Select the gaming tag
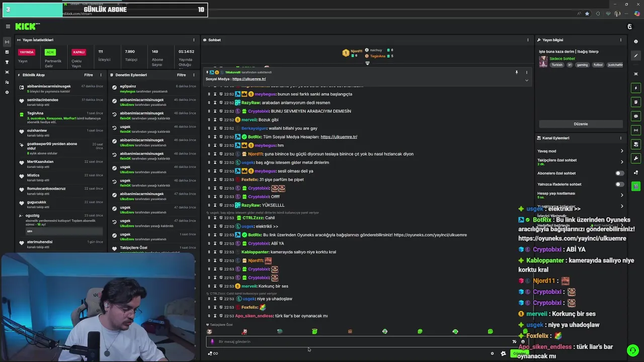 coord(582,65)
